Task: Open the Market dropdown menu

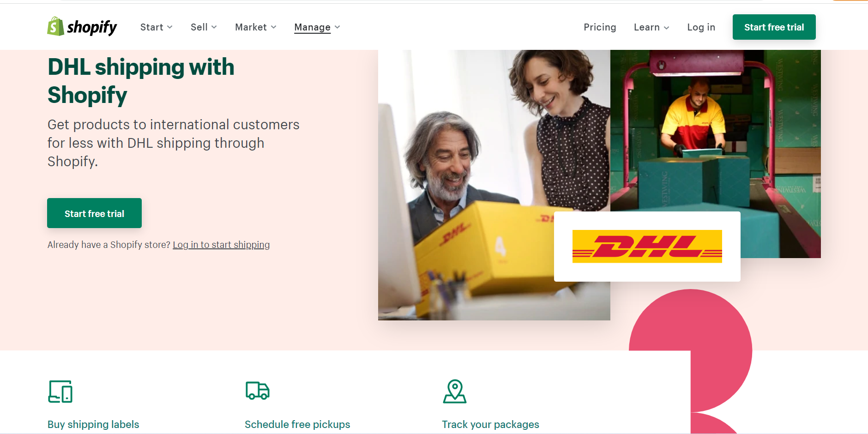Action: coord(256,27)
